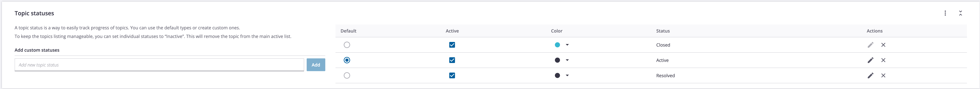Edit the Resolved status with pencil icon
The height and width of the screenshot is (89, 980).
(x=870, y=75)
